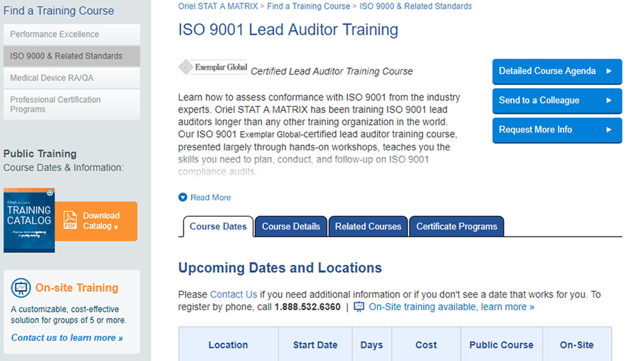Click the PDF icon on Download Catalog
The height and width of the screenshot is (361, 644).
coord(70,220)
